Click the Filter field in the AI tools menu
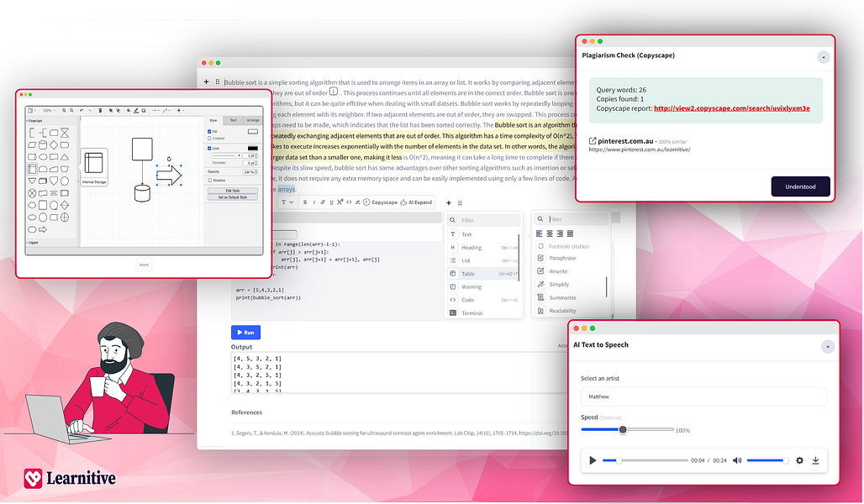The image size is (864, 504). pyautogui.click(x=572, y=219)
